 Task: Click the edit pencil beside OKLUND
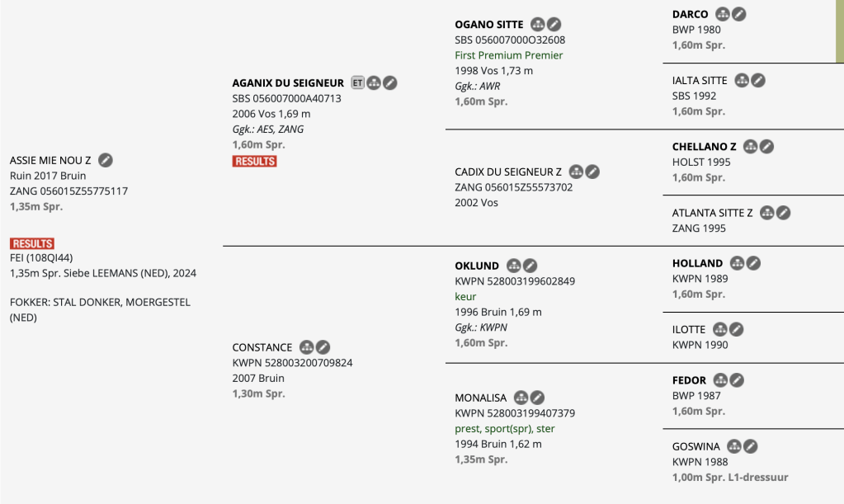530,266
